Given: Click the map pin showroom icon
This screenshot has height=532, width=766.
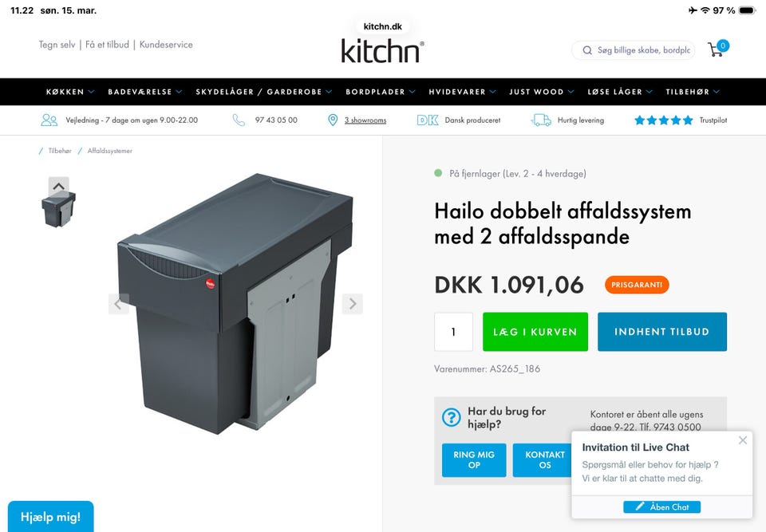Looking at the screenshot, I should (x=333, y=120).
